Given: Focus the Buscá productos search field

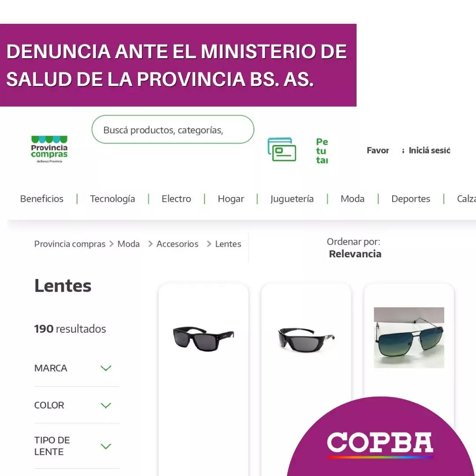Looking at the screenshot, I should (x=173, y=129).
